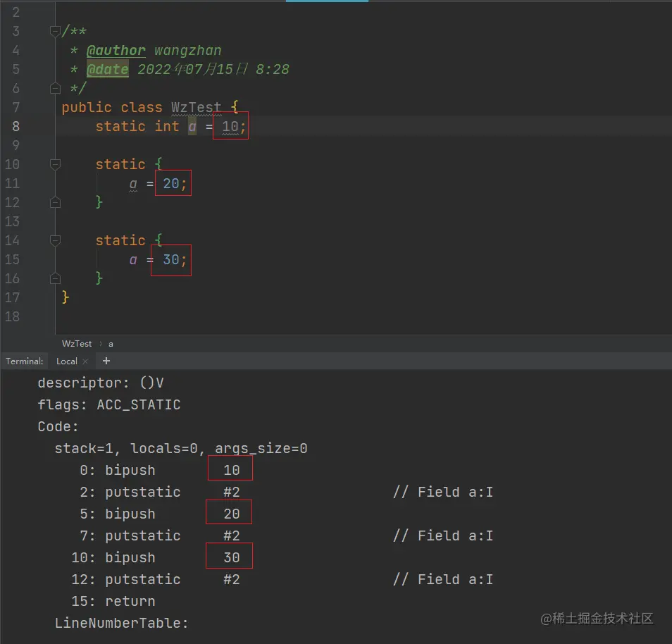Click the value 30 on line 15

coord(171,259)
